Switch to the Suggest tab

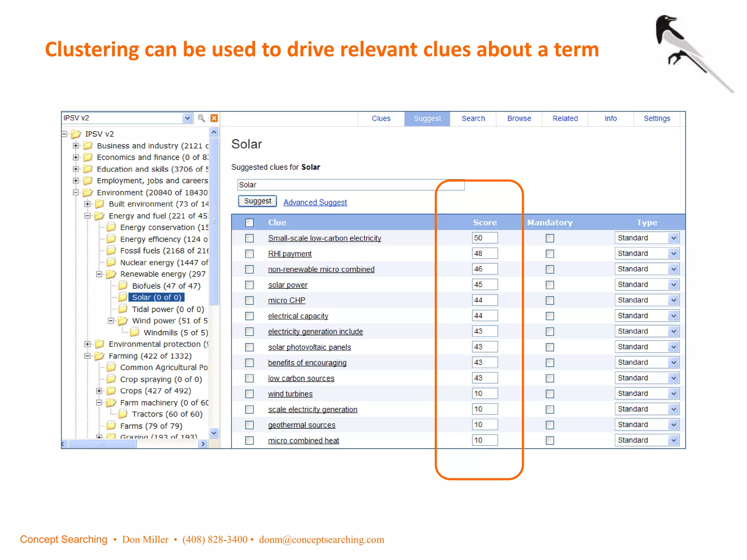(x=427, y=118)
